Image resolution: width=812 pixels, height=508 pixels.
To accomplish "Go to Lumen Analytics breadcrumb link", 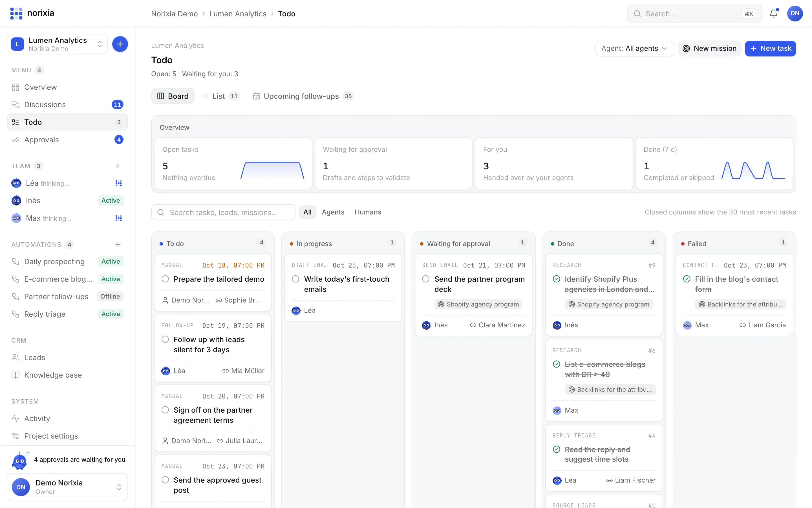I will (238, 14).
